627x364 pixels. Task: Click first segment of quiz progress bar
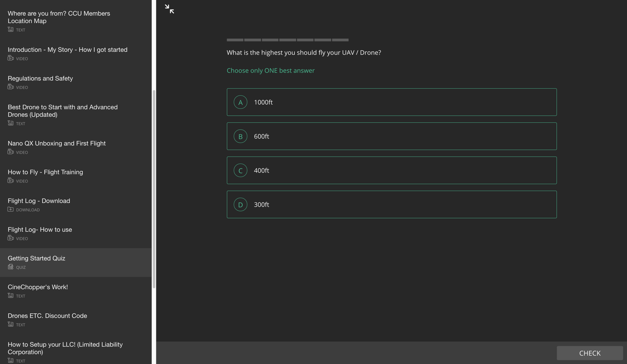[235, 40]
